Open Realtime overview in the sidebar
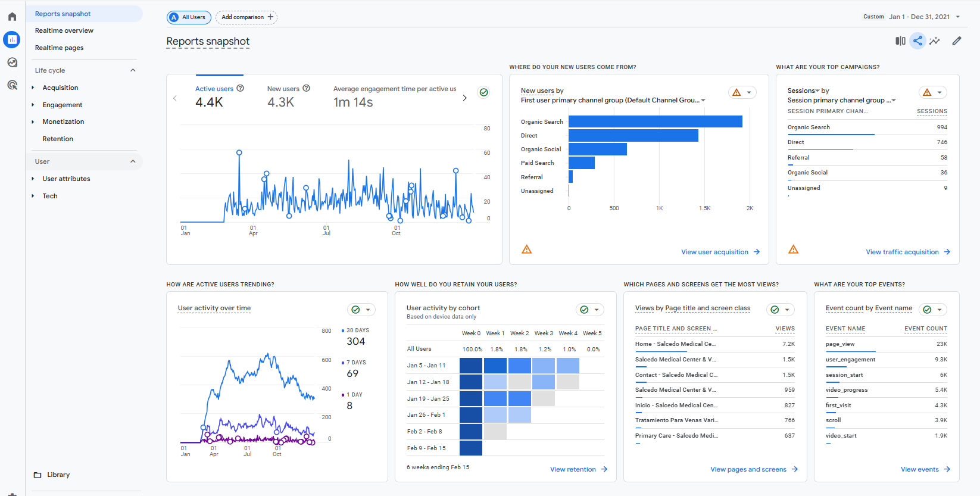This screenshot has height=496, width=980. coord(64,30)
